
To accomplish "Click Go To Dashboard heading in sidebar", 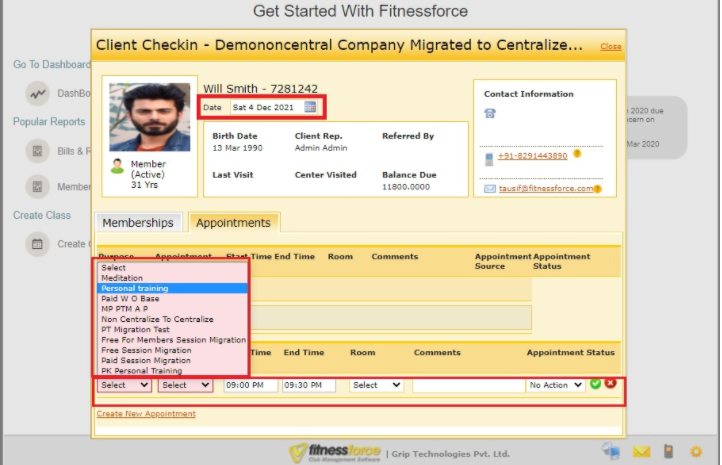I will coord(52,64).
